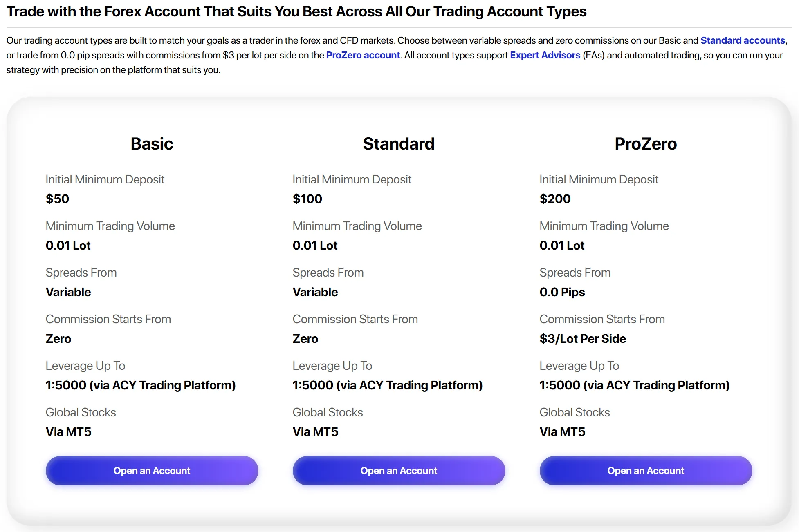Click the Expert Advisors hyperlink
Viewport: 799px width, 532px height.
[545, 55]
